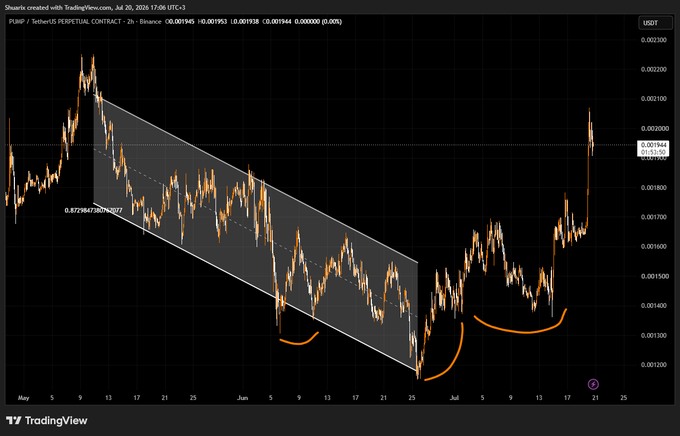Click the 0.002300 price axis label

[654, 40]
